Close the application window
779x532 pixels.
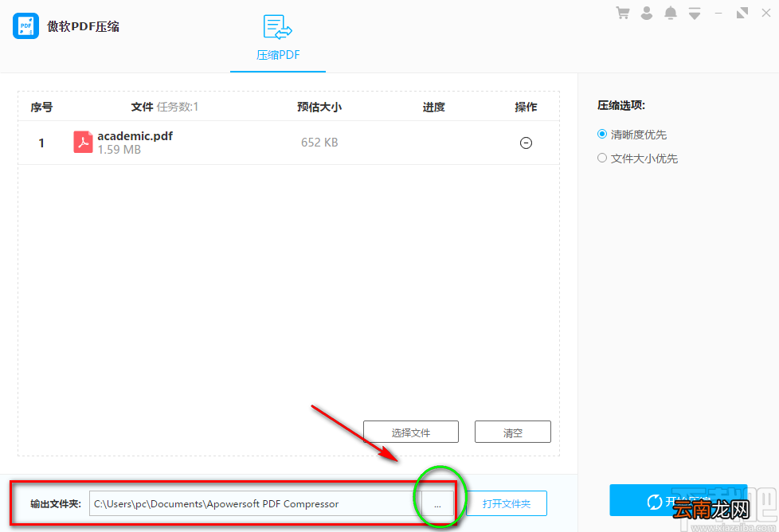[x=766, y=13]
